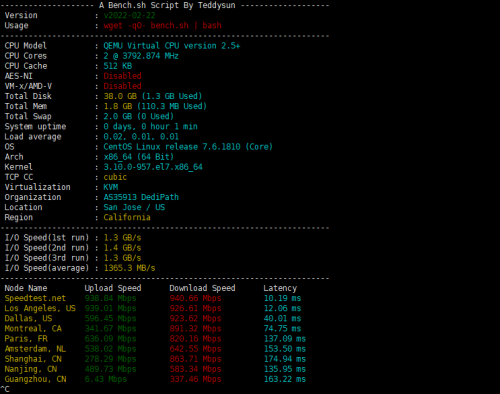Click the CentOS Linux release OS line
Image resolution: width=500 pixels, height=394 pixels.
click(188, 147)
